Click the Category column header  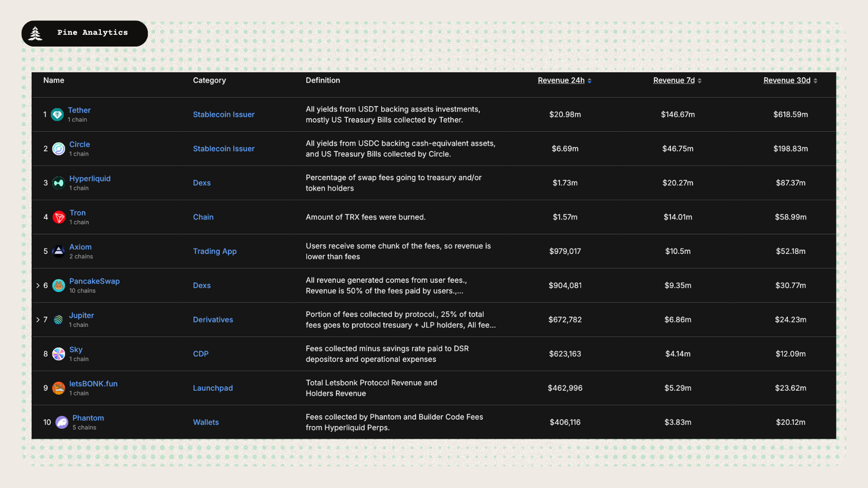[209, 80]
